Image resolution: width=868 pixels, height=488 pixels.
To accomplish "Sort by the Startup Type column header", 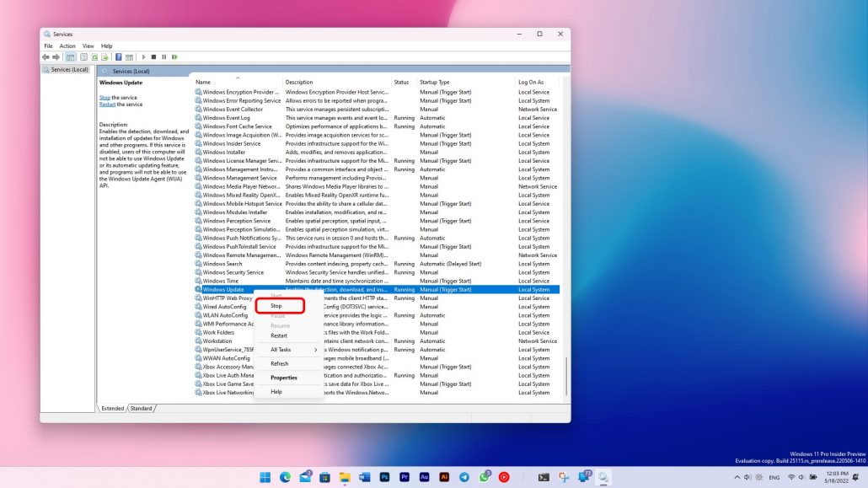I will tap(466, 82).
